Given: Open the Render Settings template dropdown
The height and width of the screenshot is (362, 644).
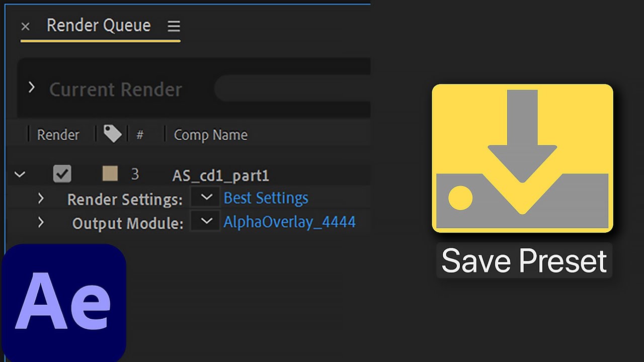Looking at the screenshot, I should [206, 198].
